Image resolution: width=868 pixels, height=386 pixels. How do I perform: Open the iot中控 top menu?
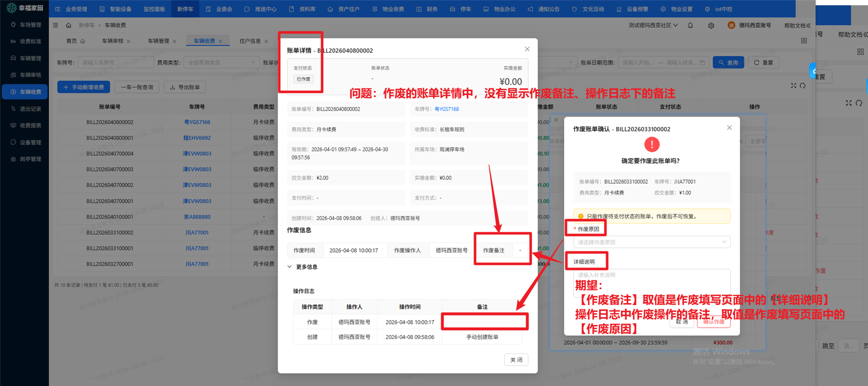718,9
